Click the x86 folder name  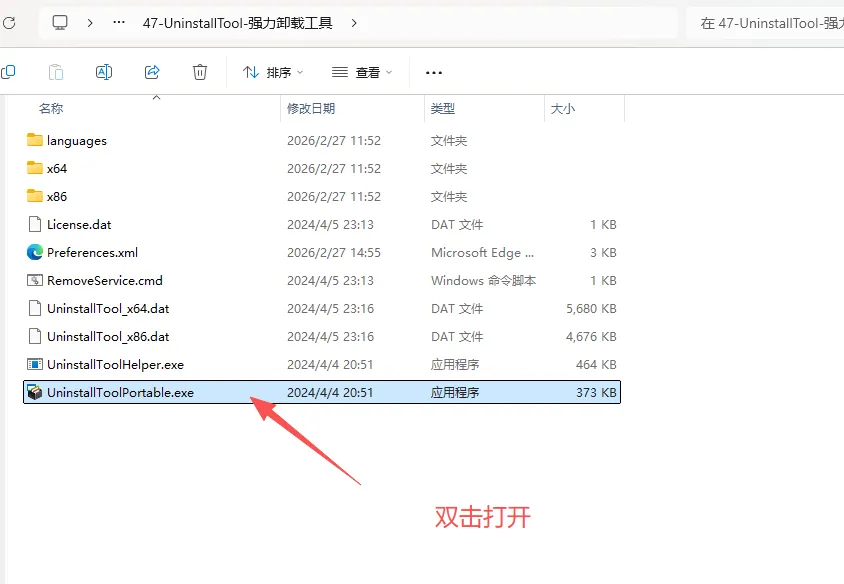(57, 196)
